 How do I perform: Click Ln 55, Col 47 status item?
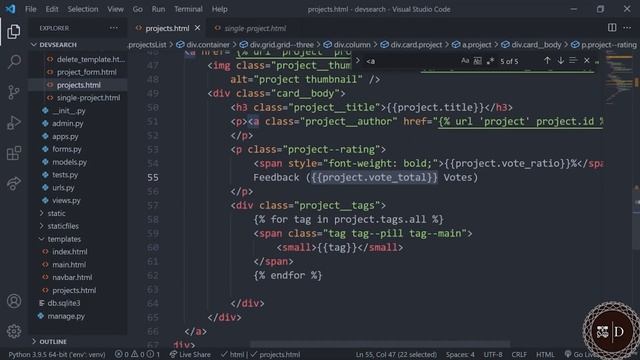coord(396,354)
